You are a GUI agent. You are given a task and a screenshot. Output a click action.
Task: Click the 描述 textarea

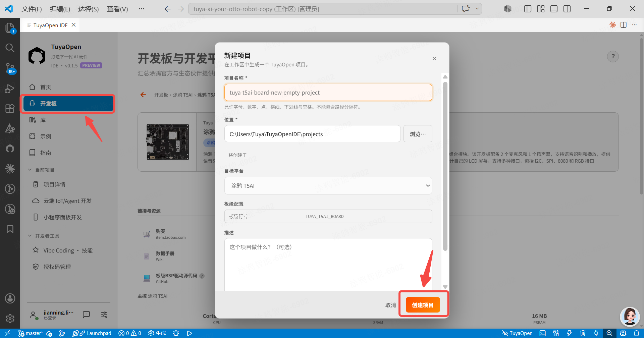click(328, 264)
